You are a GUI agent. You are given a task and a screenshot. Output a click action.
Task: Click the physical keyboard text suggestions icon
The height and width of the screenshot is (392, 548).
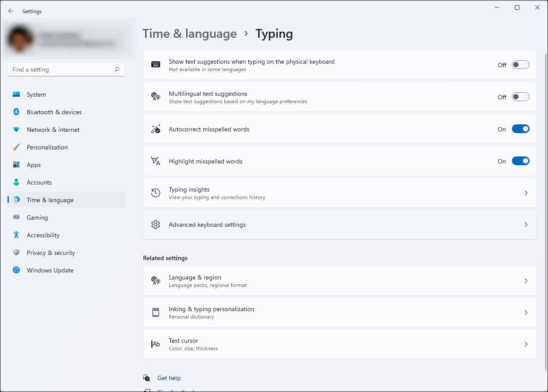click(156, 64)
